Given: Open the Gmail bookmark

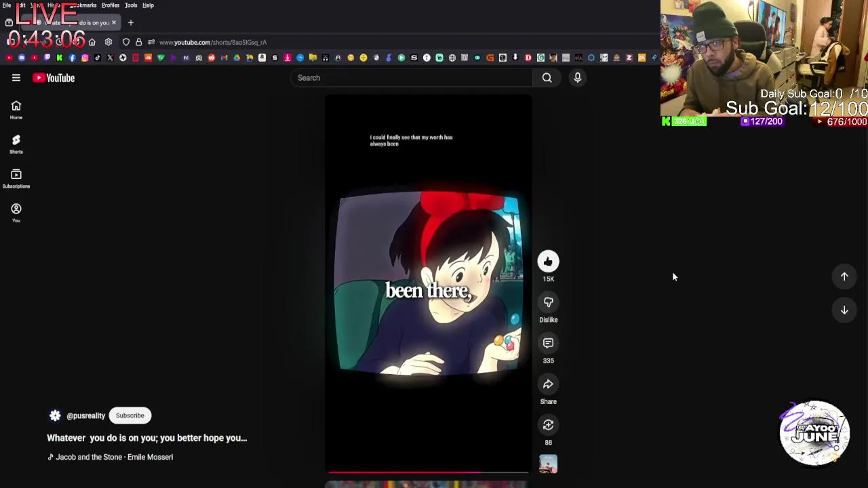Looking at the screenshot, I should (x=224, y=58).
